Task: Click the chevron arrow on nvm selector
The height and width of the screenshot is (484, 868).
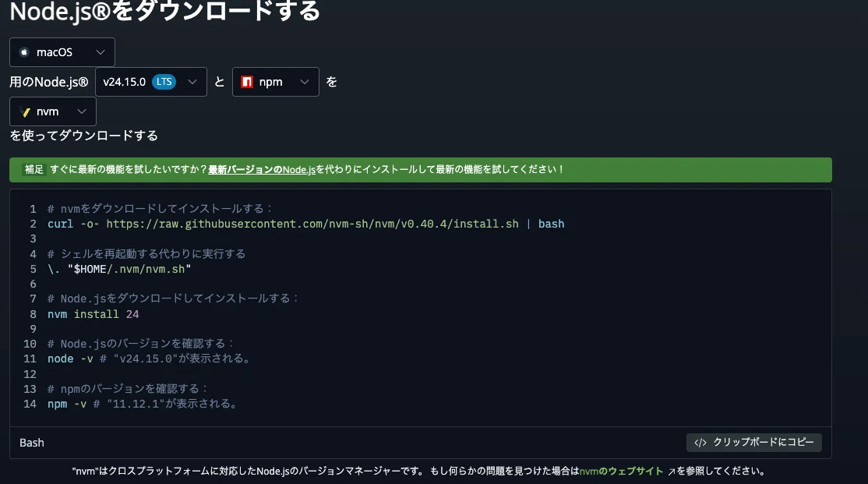Action: pyautogui.click(x=82, y=111)
